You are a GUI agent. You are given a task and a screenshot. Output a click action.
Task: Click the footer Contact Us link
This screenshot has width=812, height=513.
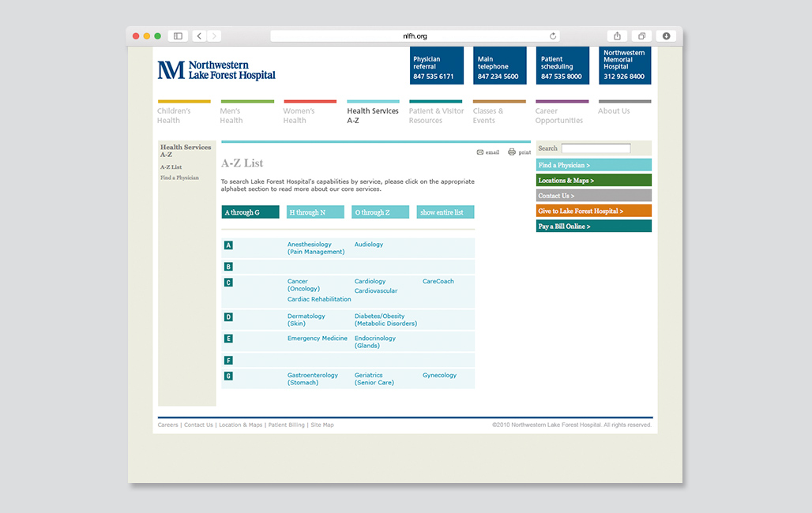coord(198,425)
